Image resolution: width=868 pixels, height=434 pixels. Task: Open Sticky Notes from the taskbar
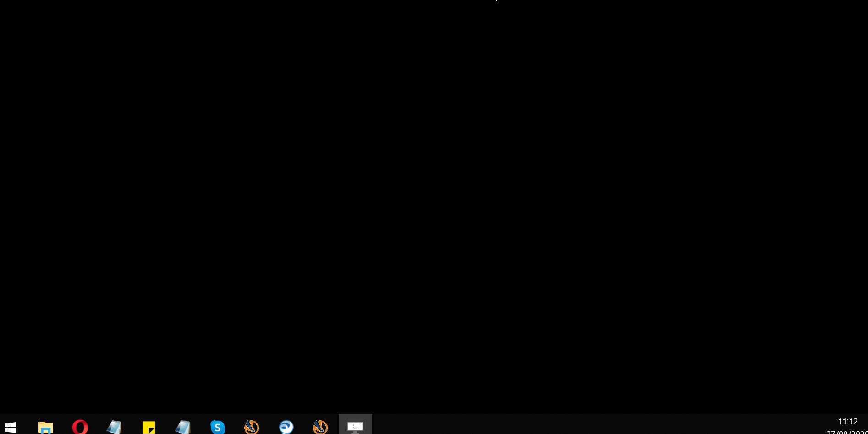pyautogui.click(x=148, y=427)
